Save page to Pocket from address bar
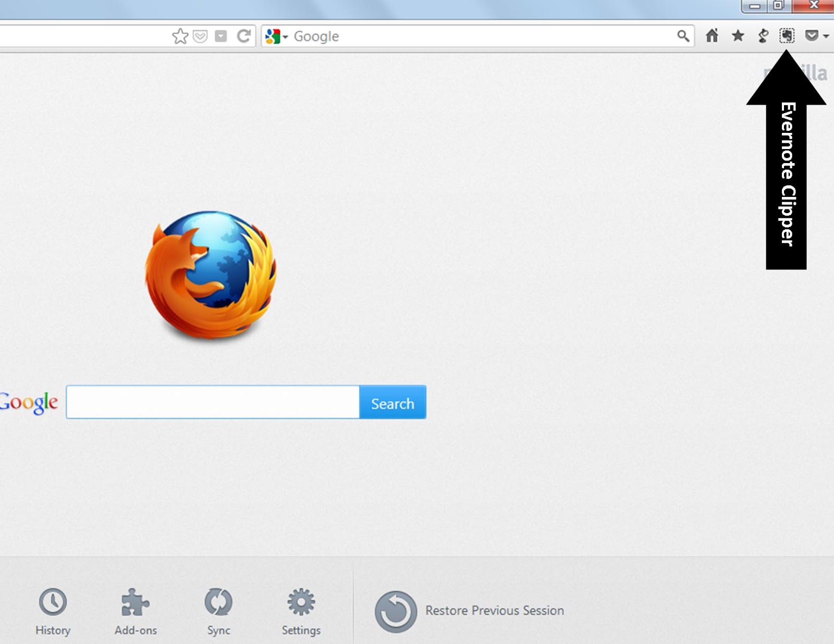The image size is (834, 644). [200, 36]
